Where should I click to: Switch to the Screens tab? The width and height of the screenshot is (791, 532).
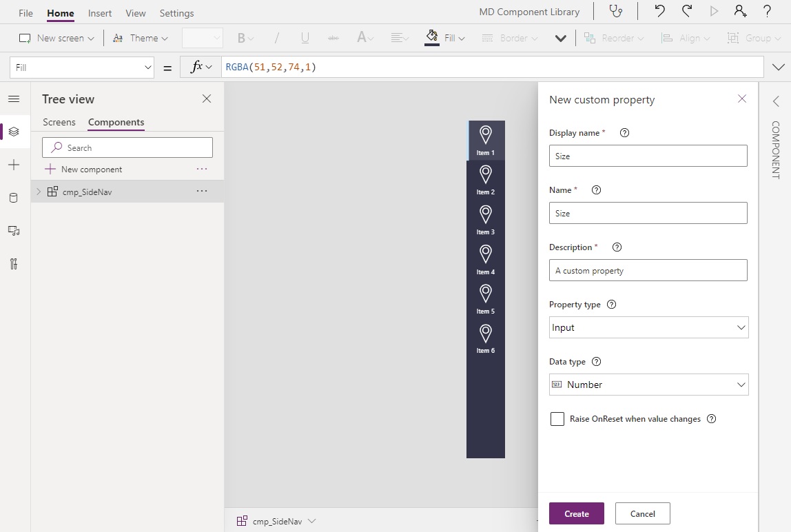(x=59, y=122)
